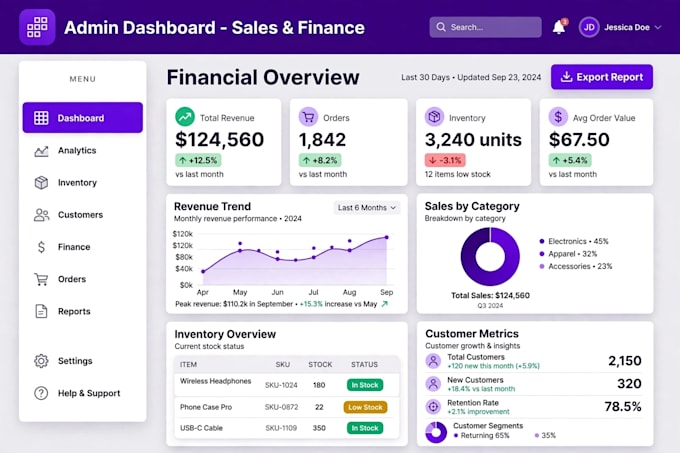Click the Dashboard grid icon in menu
Viewport: 680px width, 453px height.
pyautogui.click(x=41, y=118)
